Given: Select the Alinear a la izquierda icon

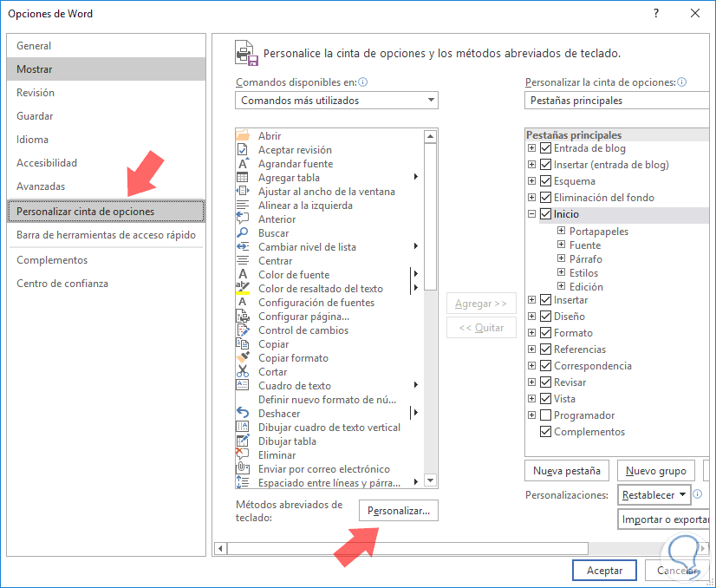Looking at the screenshot, I should click(243, 206).
